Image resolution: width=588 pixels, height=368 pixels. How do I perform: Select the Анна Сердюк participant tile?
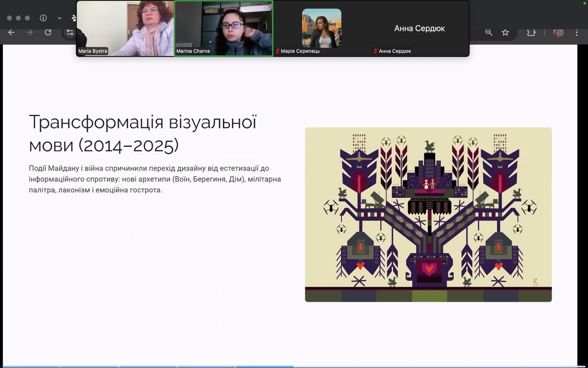[x=419, y=28]
